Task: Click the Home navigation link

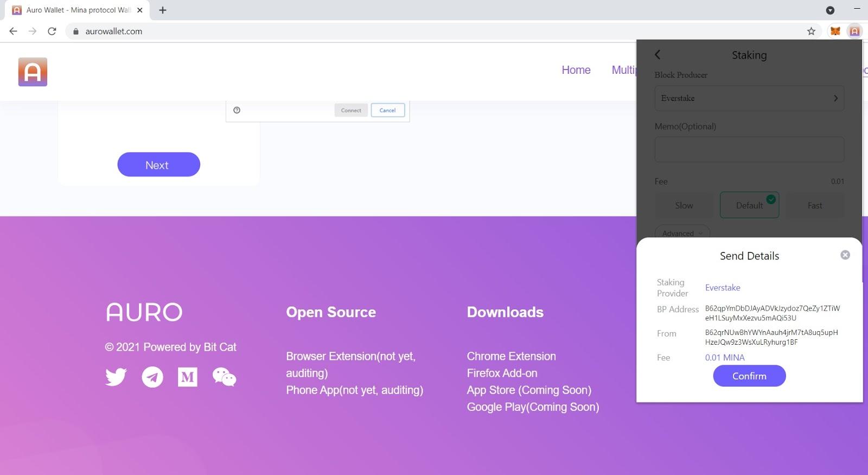Action: click(x=576, y=70)
